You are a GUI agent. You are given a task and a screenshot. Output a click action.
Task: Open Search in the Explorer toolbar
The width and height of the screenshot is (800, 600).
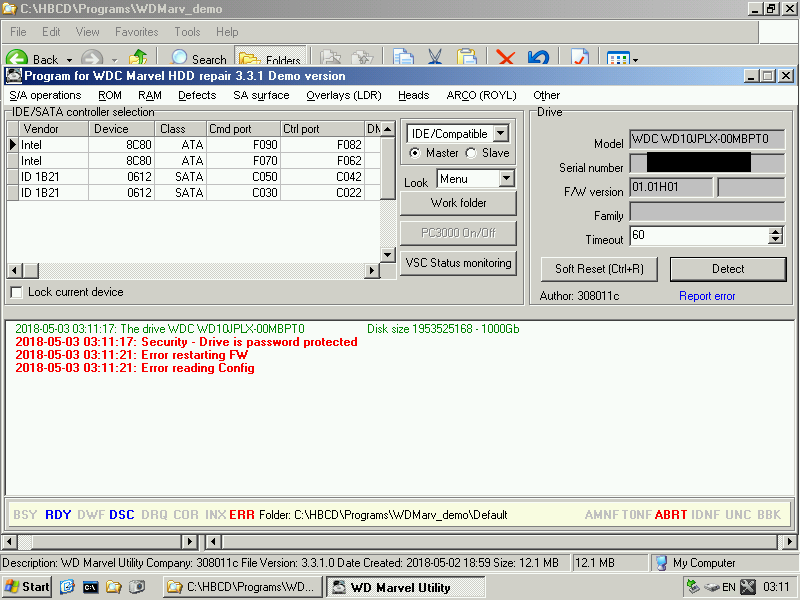pos(199,59)
